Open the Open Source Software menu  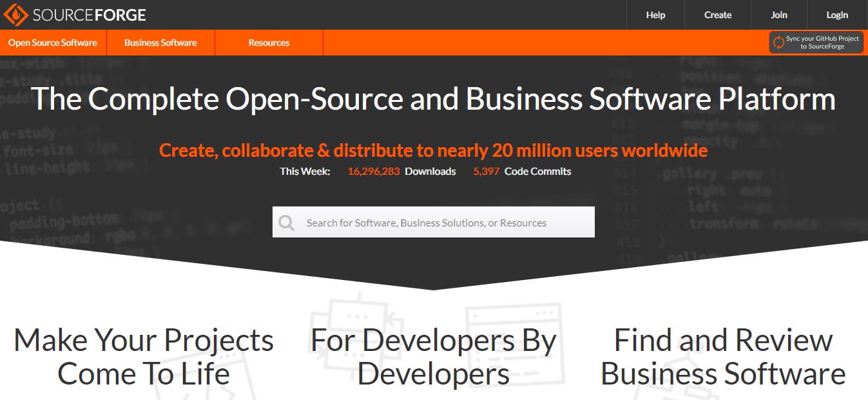53,43
